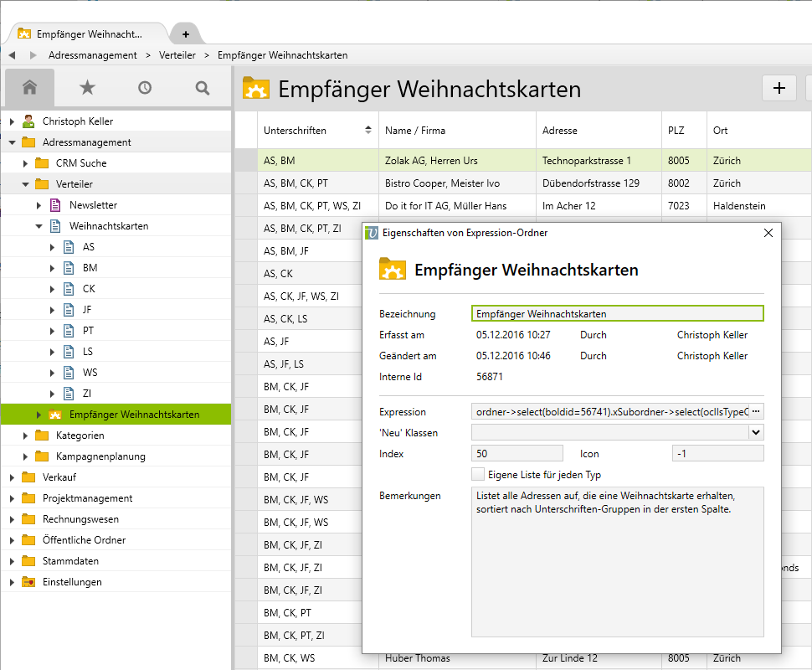Click the Bezeichnung input field
This screenshot has height=670, width=812.
tap(617, 314)
